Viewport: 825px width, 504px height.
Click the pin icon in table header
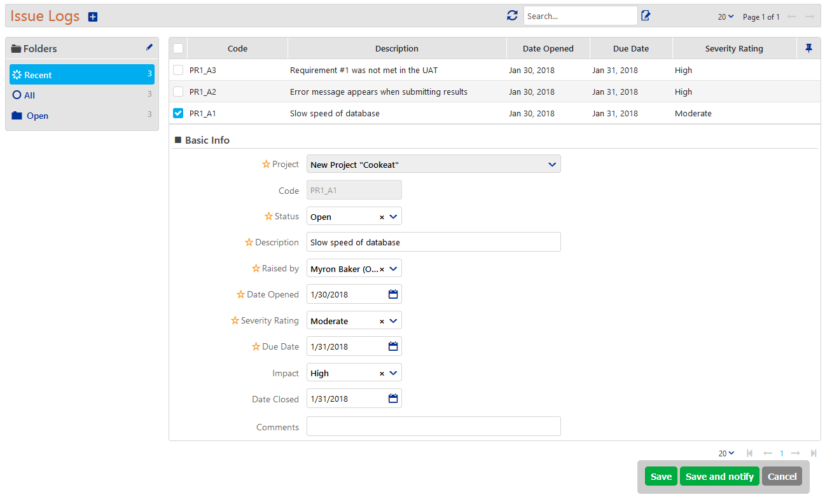coord(808,48)
